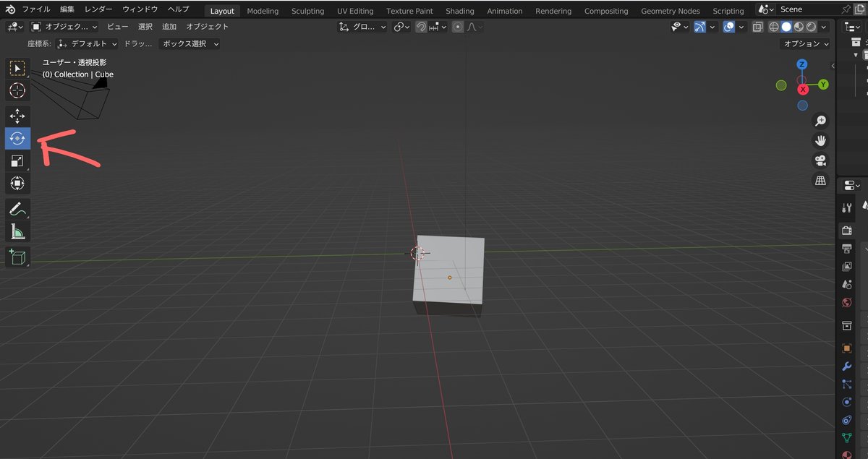Open the オプション dropdown

click(x=807, y=43)
